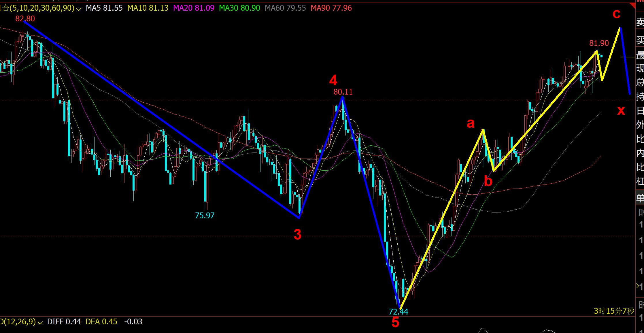Click the MACD value -0.03
644x333 pixels.
pyautogui.click(x=133, y=322)
